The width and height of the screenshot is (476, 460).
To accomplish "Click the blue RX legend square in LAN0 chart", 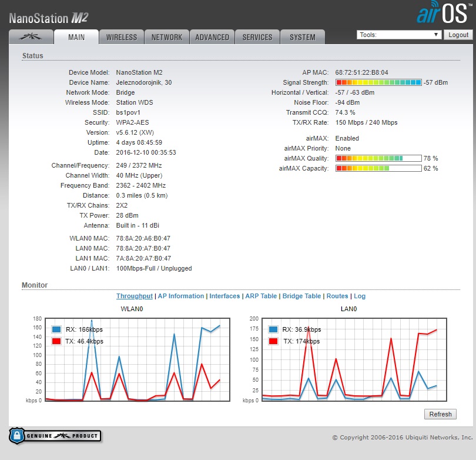I will (273, 329).
